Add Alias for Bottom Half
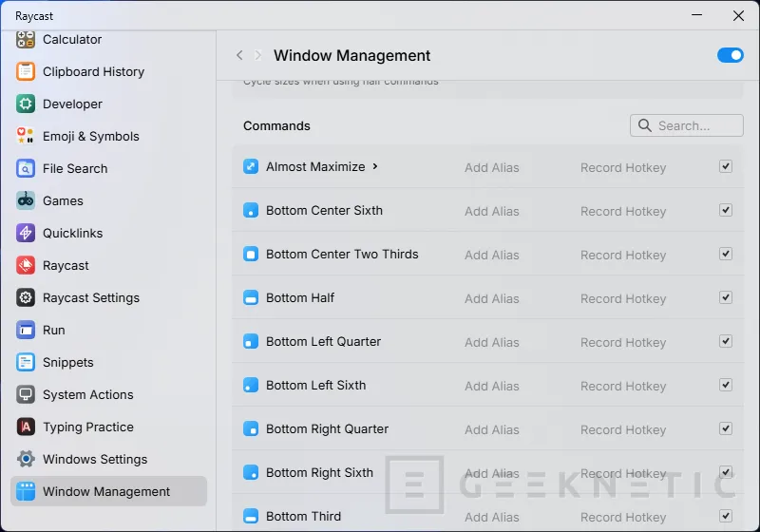The width and height of the screenshot is (760, 532). pyautogui.click(x=492, y=298)
